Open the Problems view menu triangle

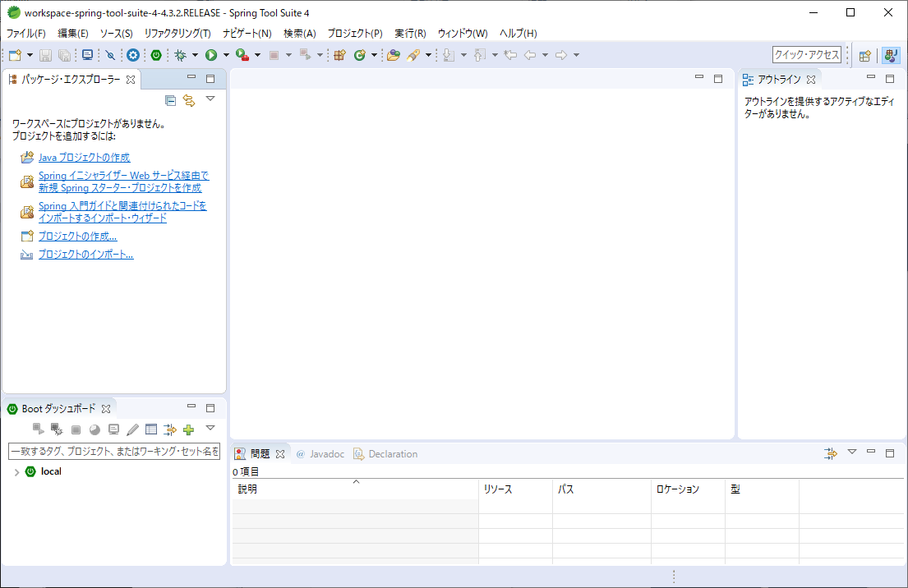pos(852,452)
